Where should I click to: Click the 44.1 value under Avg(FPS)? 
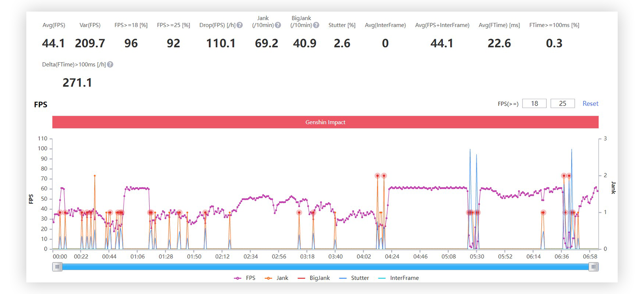[53, 43]
